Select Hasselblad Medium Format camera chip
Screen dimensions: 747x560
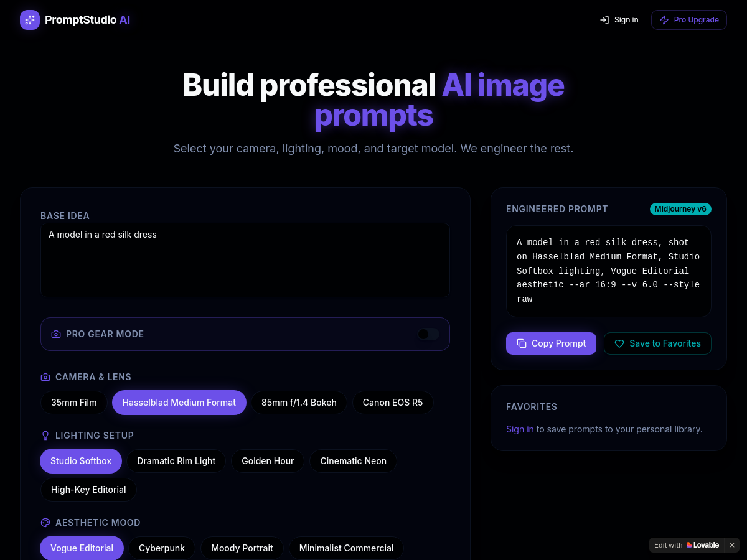179,403
